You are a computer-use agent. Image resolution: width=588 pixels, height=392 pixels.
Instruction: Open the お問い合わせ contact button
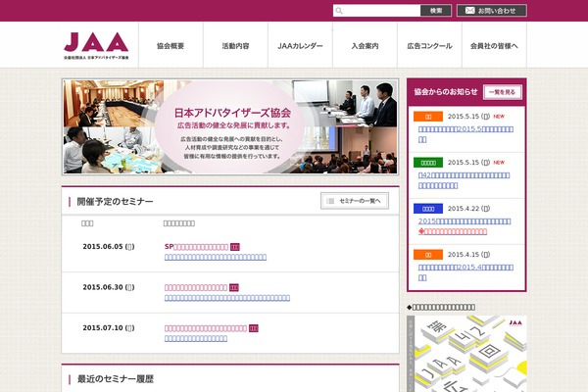click(x=492, y=11)
